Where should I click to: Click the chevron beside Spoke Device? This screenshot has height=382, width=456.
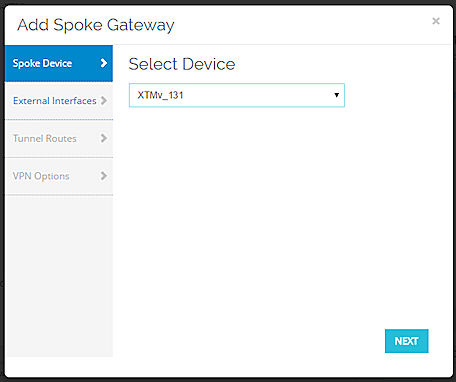click(104, 63)
